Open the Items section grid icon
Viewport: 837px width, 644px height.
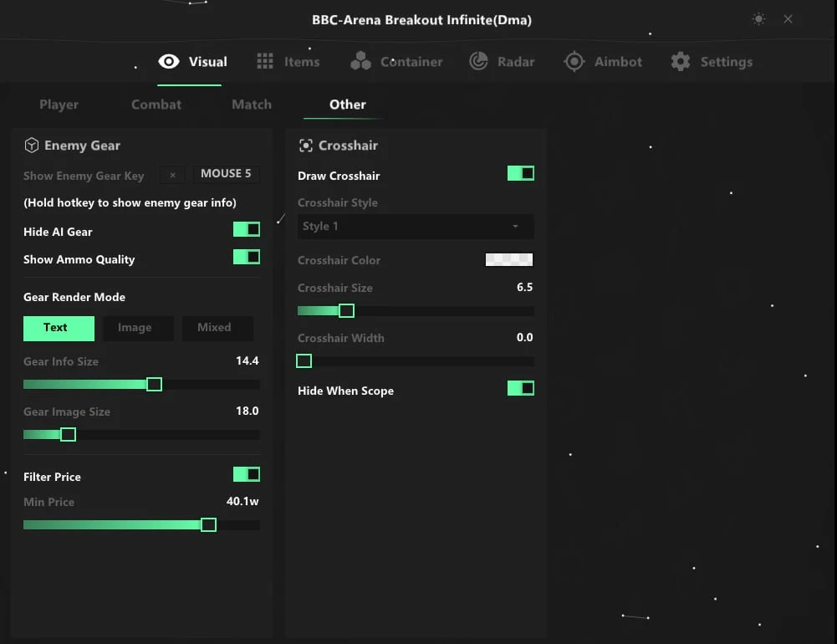pyautogui.click(x=265, y=61)
